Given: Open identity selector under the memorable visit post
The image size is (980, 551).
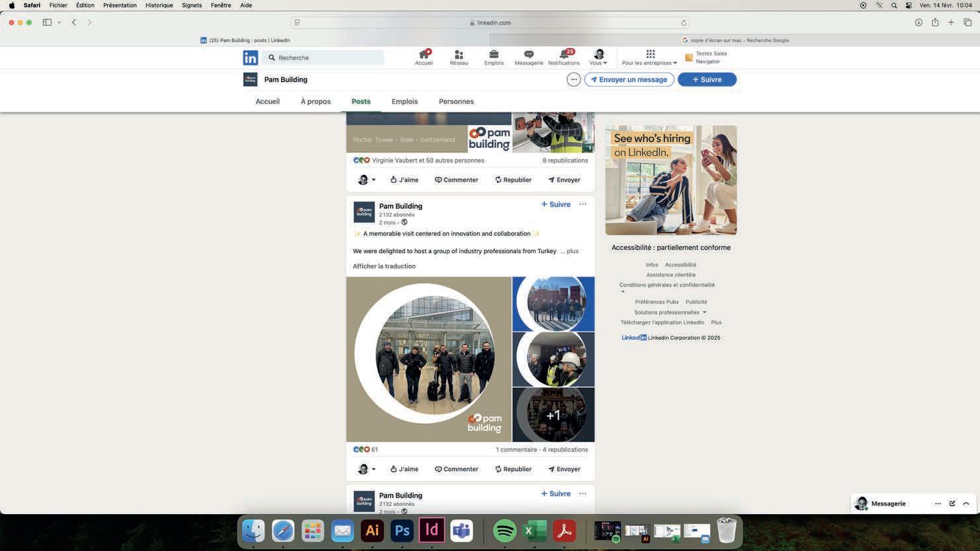Looking at the screenshot, I should (x=366, y=469).
